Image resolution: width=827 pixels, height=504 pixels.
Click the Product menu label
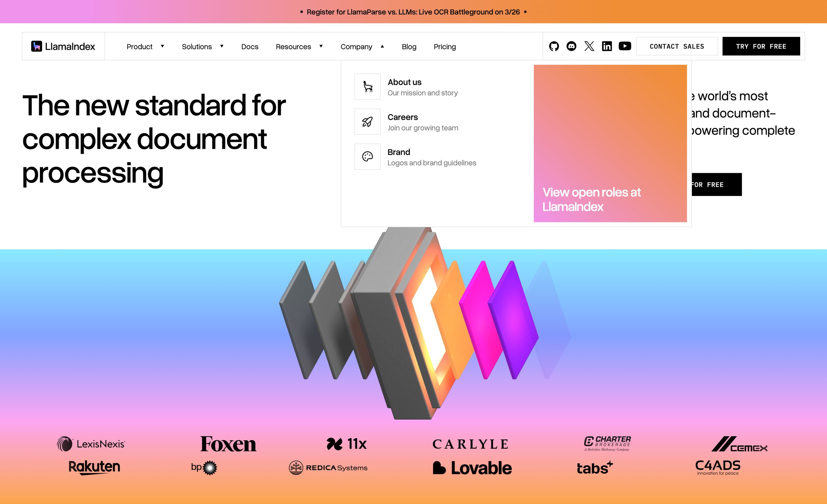click(139, 47)
